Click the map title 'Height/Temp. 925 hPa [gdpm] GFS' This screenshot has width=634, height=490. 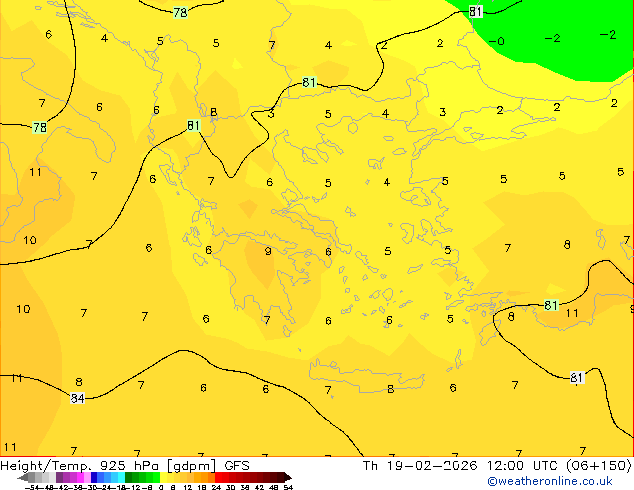125,466
